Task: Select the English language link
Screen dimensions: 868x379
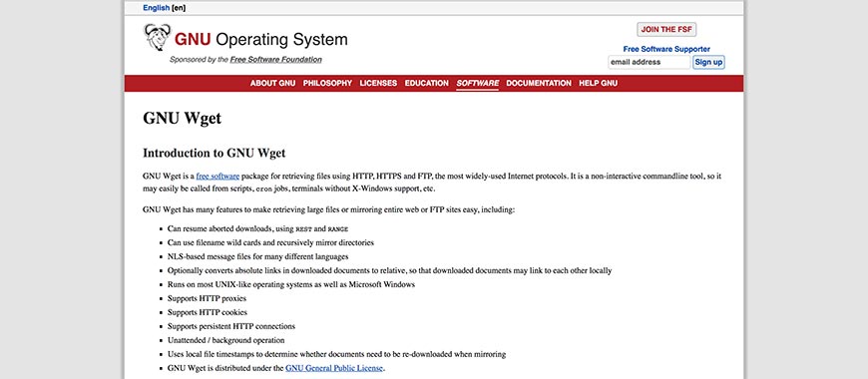Action: pos(157,8)
